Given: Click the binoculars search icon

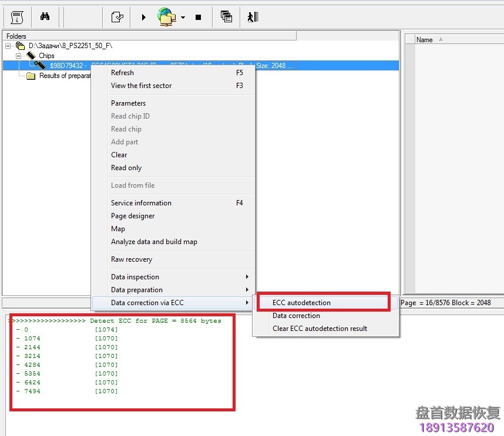Looking at the screenshot, I should (45, 17).
